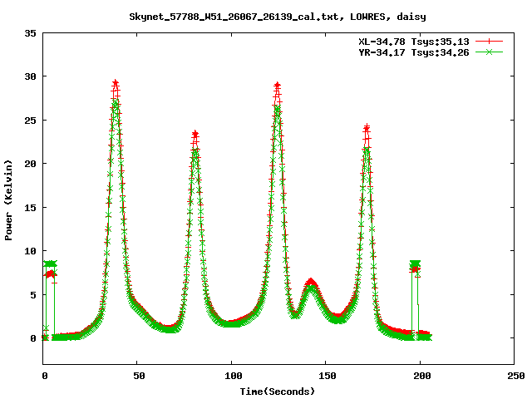The image size is (532, 399).
Task: Click the Time(Seconds) x-axis label
Action: tap(278, 392)
